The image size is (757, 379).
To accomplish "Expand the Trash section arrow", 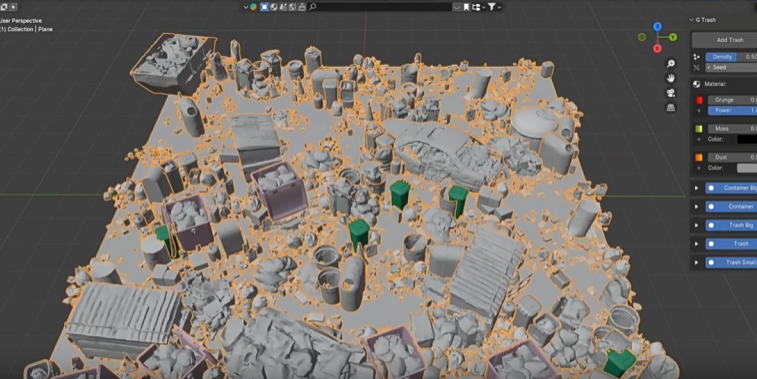I will click(696, 244).
